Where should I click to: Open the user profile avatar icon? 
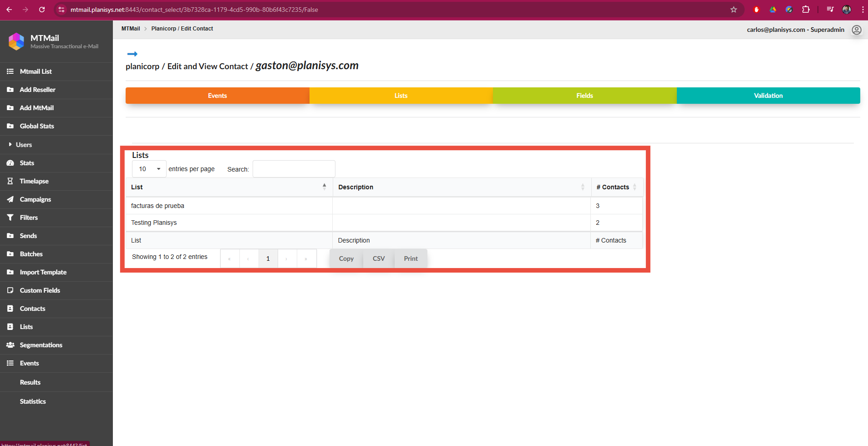(856, 30)
